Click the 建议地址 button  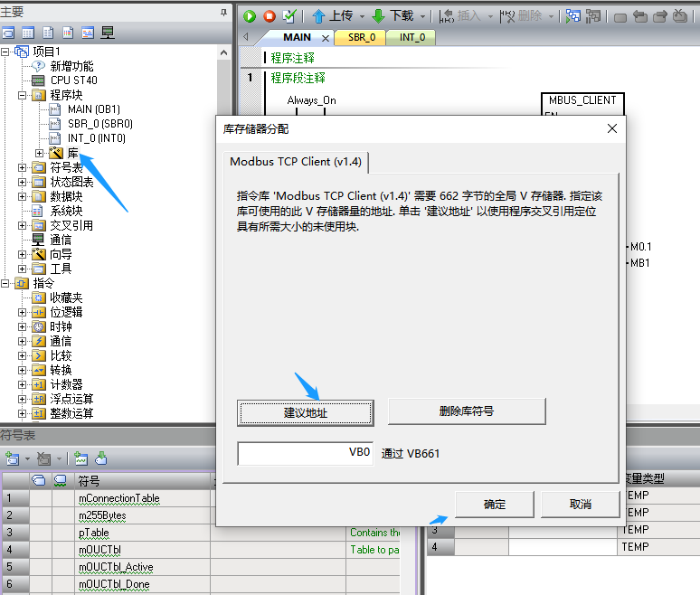coord(305,411)
